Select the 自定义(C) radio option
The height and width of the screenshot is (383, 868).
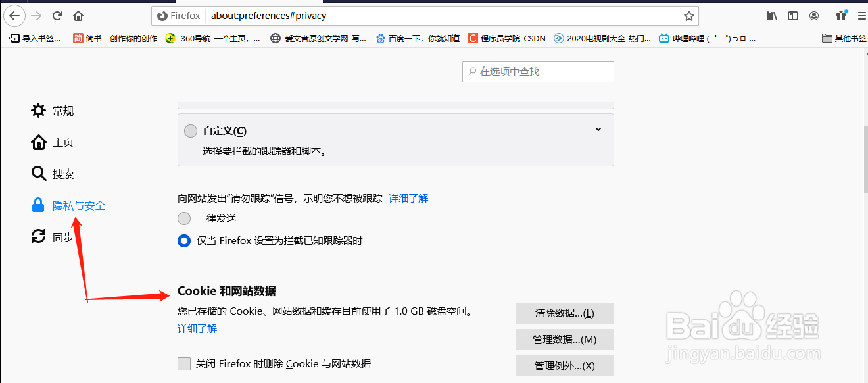pos(191,131)
